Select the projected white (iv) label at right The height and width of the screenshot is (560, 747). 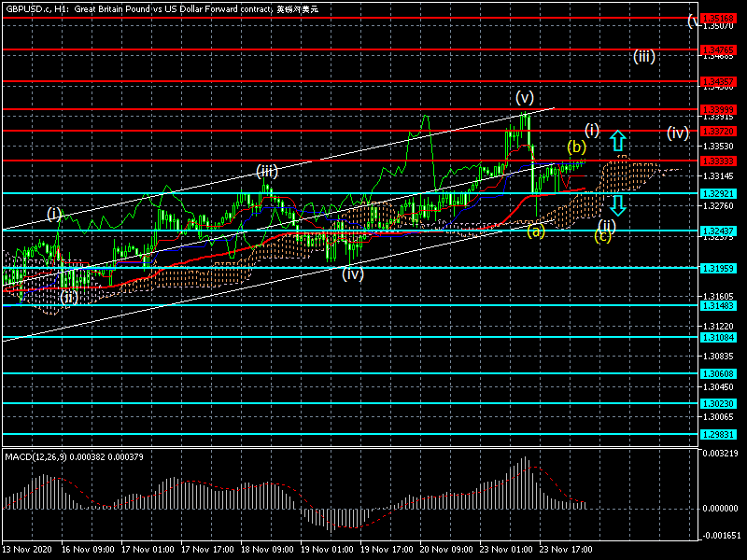coord(678,133)
